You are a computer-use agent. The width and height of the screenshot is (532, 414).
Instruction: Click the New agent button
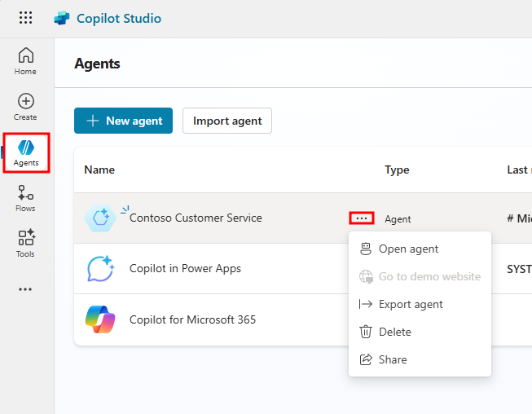click(124, 121)
